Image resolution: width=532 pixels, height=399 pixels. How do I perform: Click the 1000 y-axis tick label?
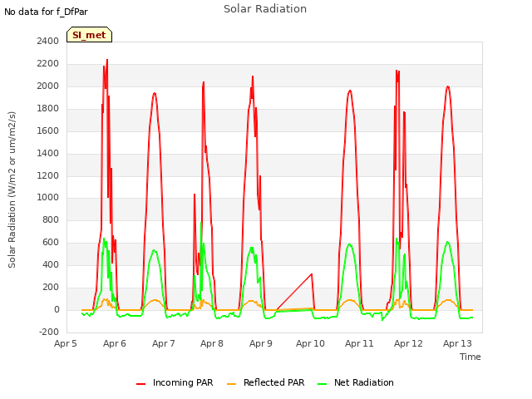tap(48, 198)
